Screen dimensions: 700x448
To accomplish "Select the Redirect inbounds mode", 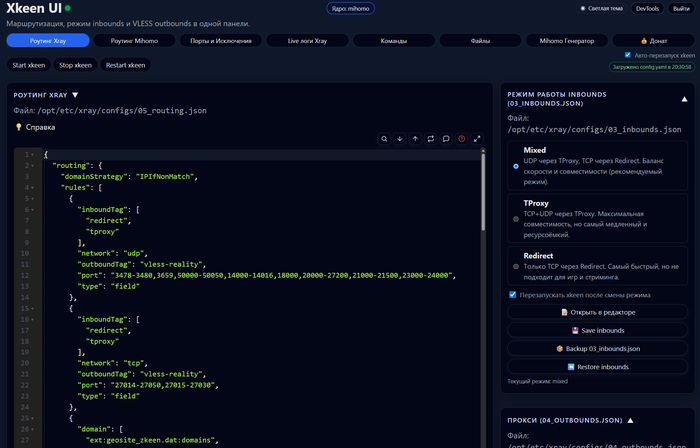I will [x=516, y=267].
